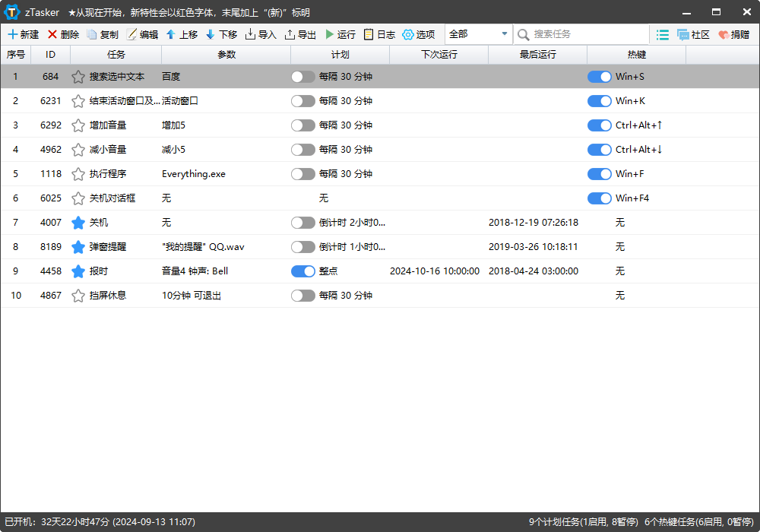760x532 pixels.
Task: Open the donation page via 捐赠
Action: point(734,34)
